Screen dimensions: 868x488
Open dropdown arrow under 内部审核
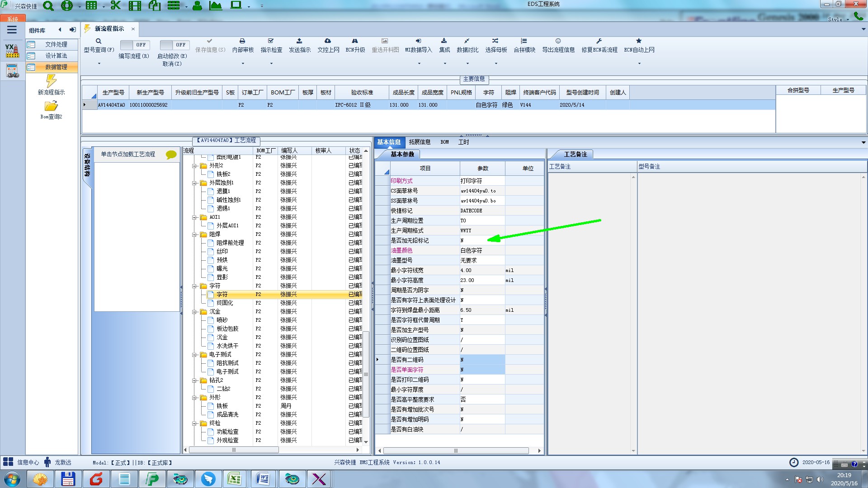243,63
